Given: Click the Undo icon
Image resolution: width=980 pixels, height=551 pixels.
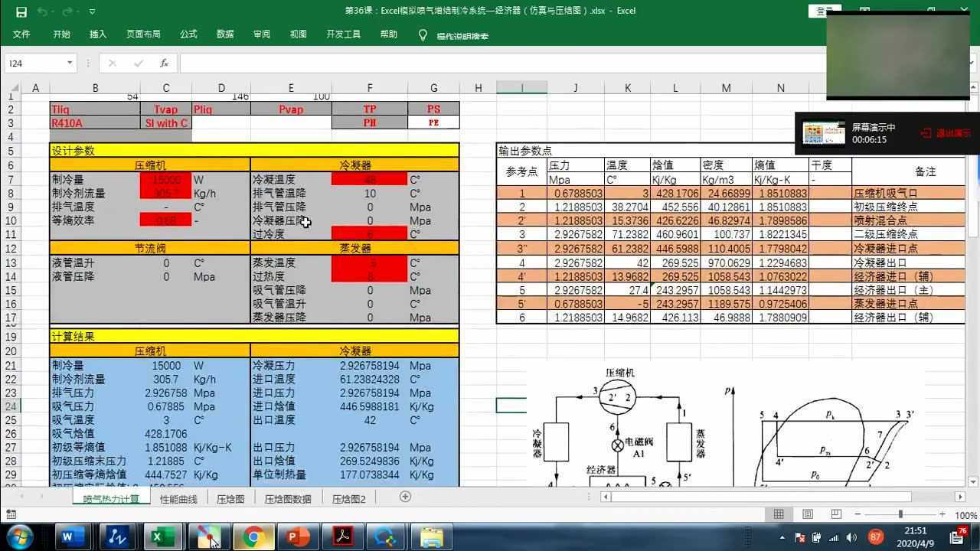Looking at the screenshot, I should [x=43, y=11].
